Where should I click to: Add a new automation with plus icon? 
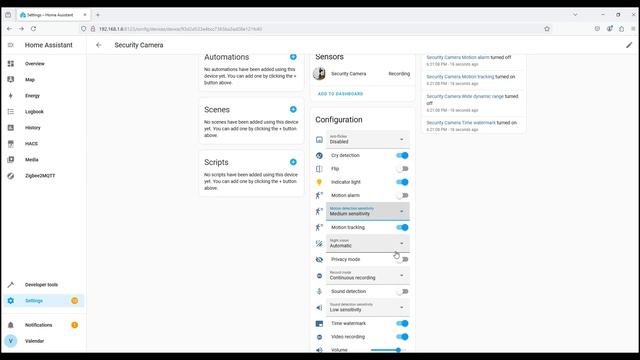[293, 57]
